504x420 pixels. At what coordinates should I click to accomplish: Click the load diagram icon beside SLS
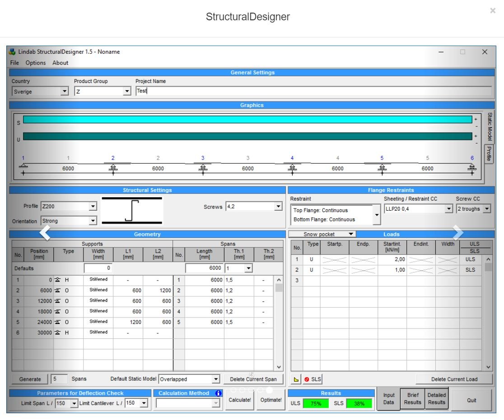296,379
